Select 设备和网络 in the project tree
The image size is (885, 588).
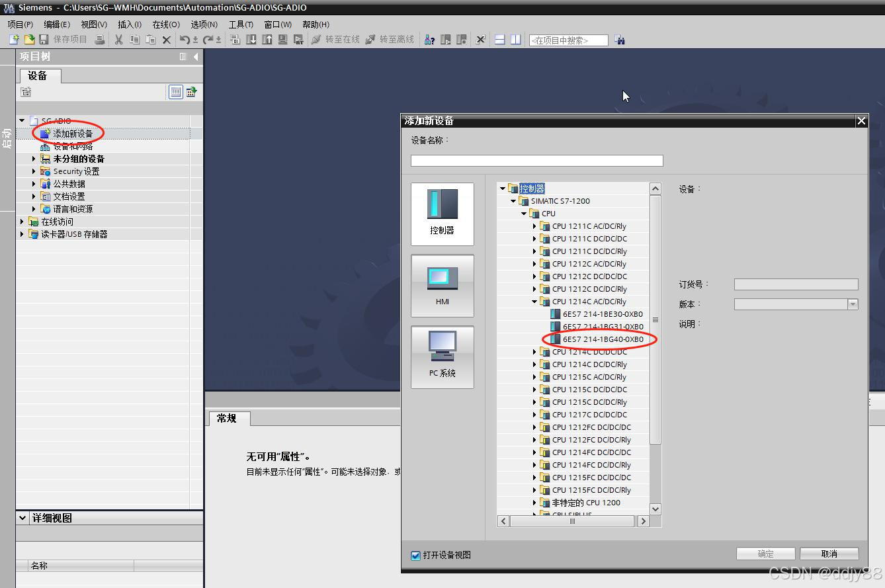point(73,146)
